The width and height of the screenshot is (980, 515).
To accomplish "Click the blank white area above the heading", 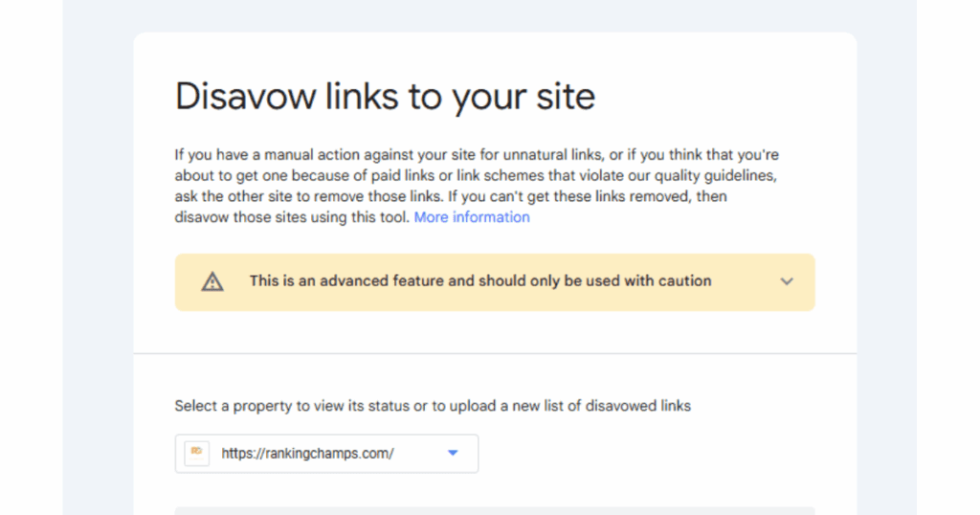I will (x=495, y=55).
